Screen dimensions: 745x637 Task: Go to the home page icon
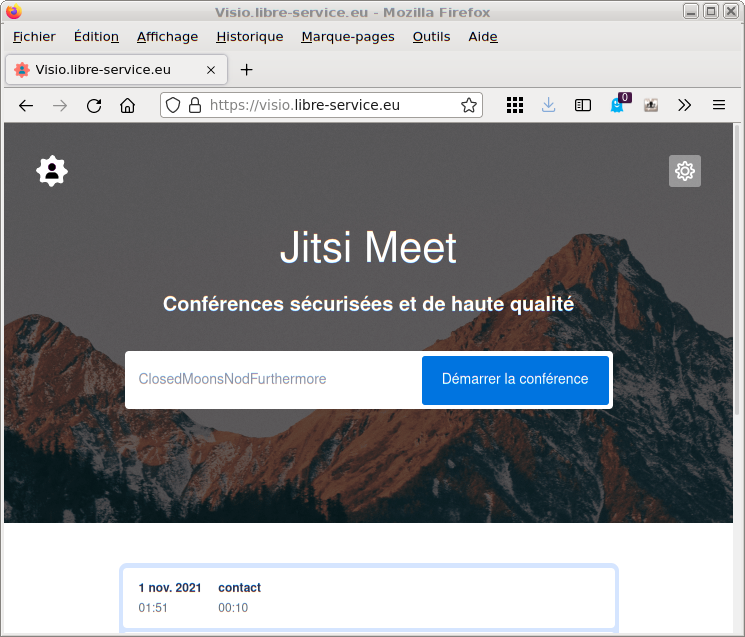[127, 105]
